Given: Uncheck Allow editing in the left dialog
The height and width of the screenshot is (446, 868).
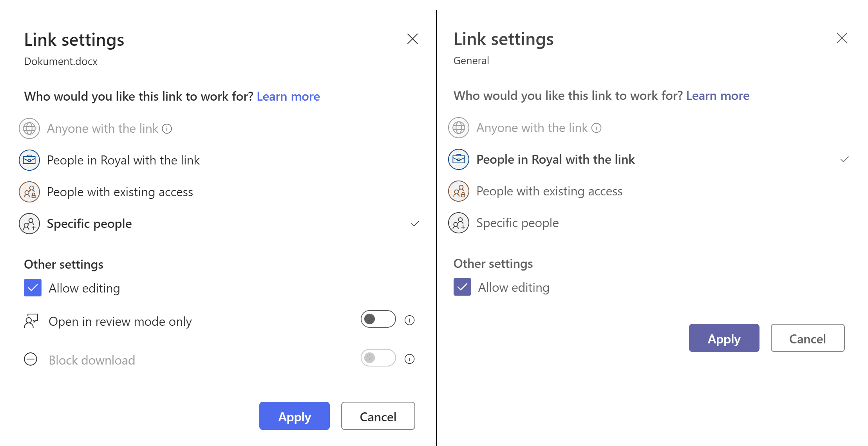Looking at the screenshot, I should tap(33, 288).
